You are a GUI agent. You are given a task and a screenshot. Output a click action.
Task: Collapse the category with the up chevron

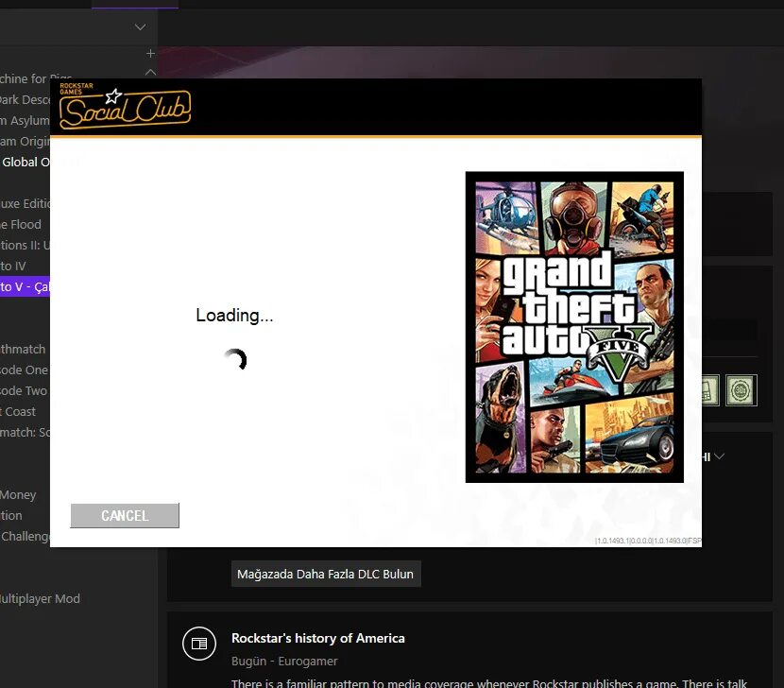(150, 72)
